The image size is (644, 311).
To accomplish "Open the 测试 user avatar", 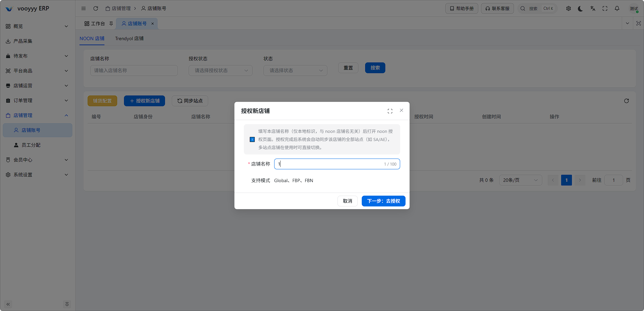I will click(634, 8).
